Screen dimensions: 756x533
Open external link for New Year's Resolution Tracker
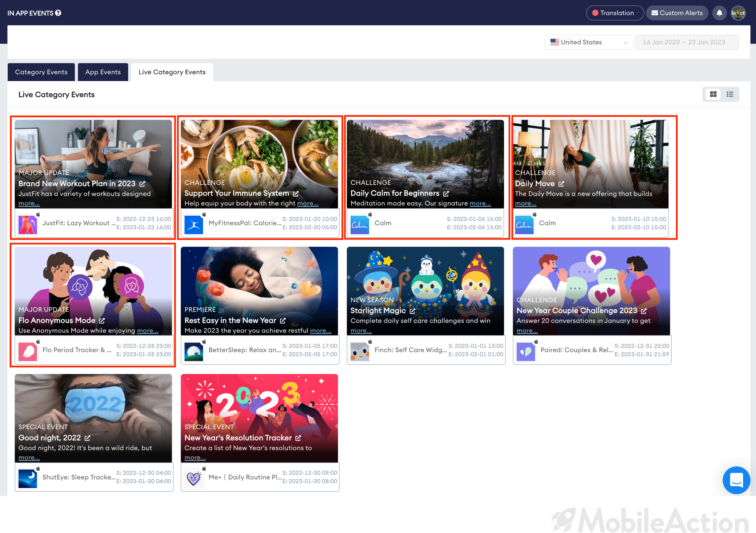tap(298, 438)
